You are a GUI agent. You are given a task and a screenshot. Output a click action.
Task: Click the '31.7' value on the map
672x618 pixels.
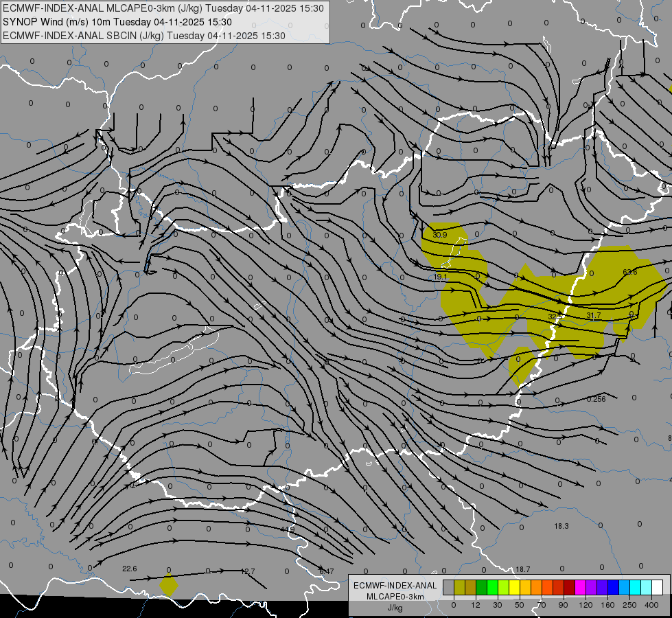coord(594,316)
